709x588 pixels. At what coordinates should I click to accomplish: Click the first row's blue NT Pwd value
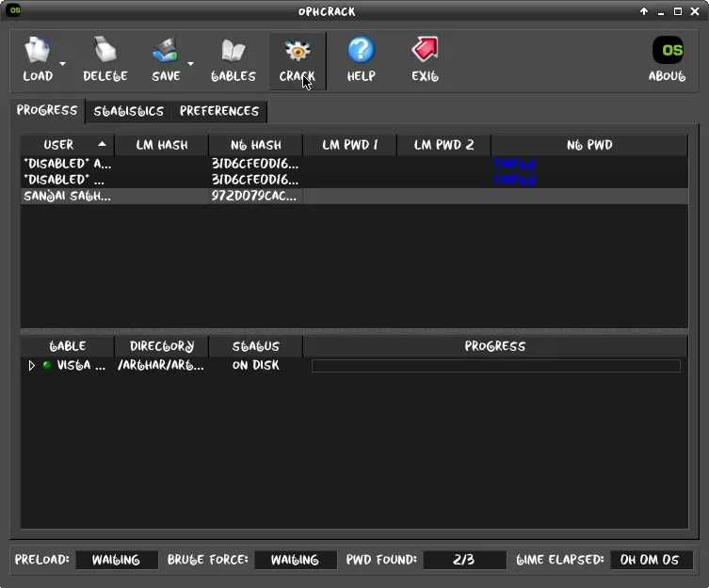[515, 164]
